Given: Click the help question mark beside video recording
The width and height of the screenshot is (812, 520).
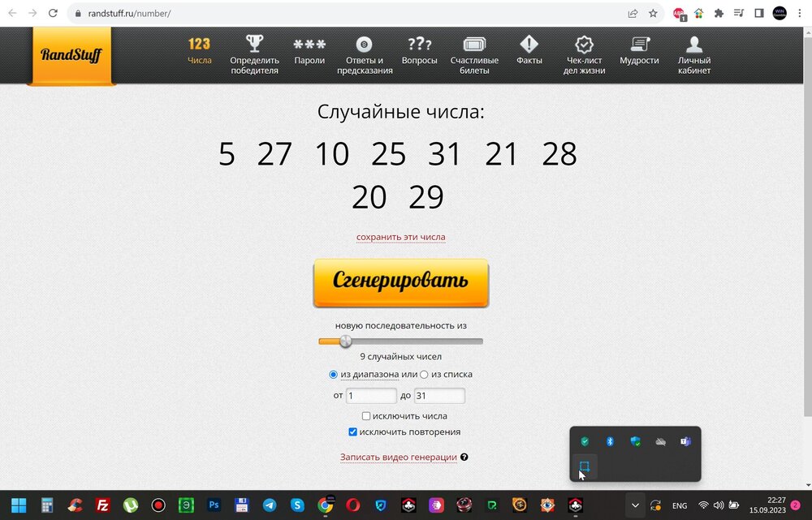Looking at the screenshot, I should tap(464, 458).
